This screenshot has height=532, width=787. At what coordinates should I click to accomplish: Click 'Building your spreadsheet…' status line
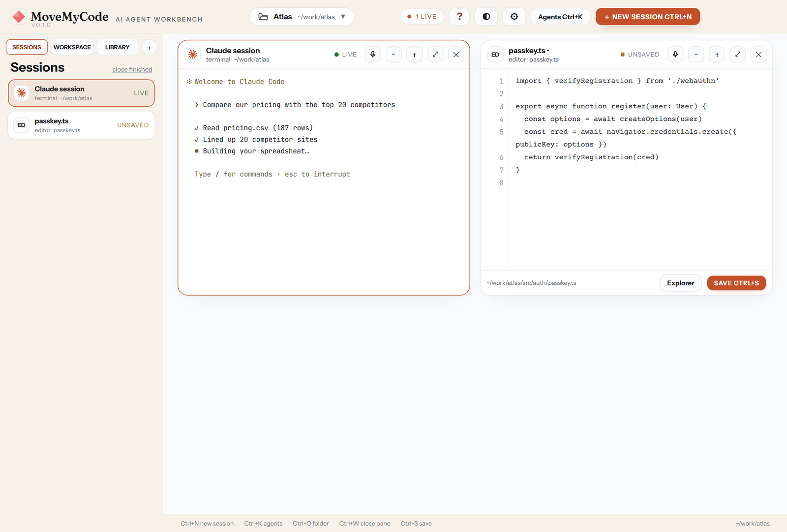pos(252,151)
